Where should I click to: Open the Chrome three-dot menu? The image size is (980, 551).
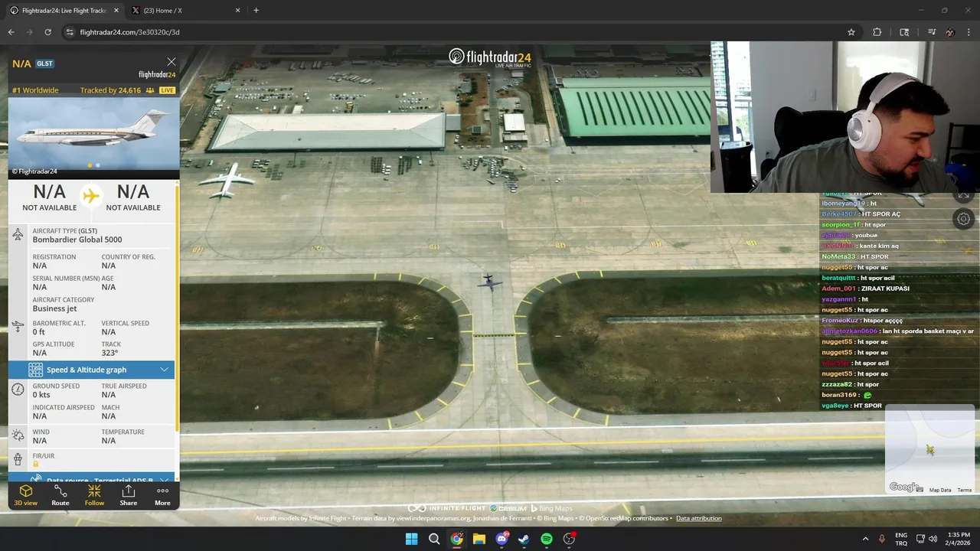[969, 32]
